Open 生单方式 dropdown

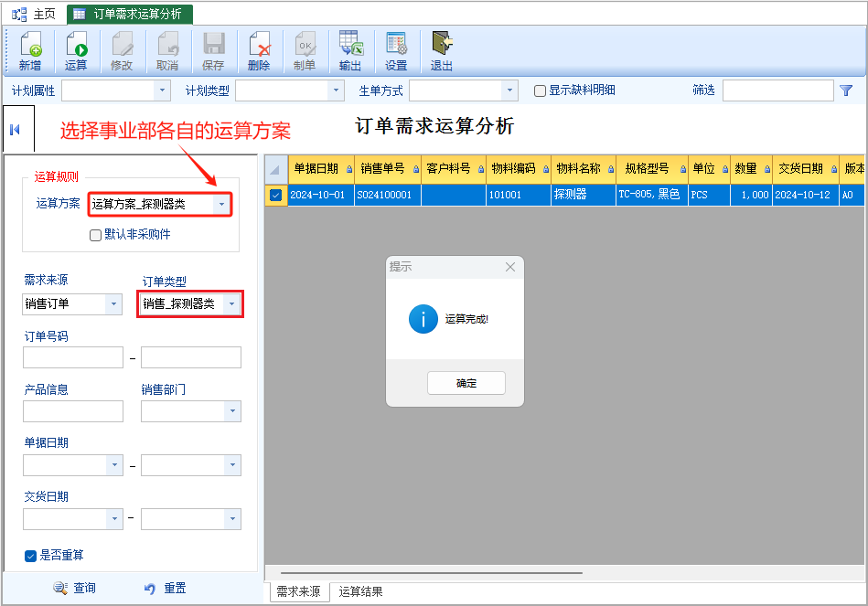click(509, 90)
